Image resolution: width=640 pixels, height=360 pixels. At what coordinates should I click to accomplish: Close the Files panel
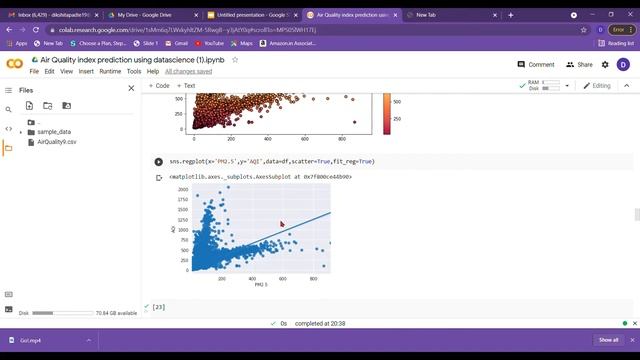click(131, 88)
